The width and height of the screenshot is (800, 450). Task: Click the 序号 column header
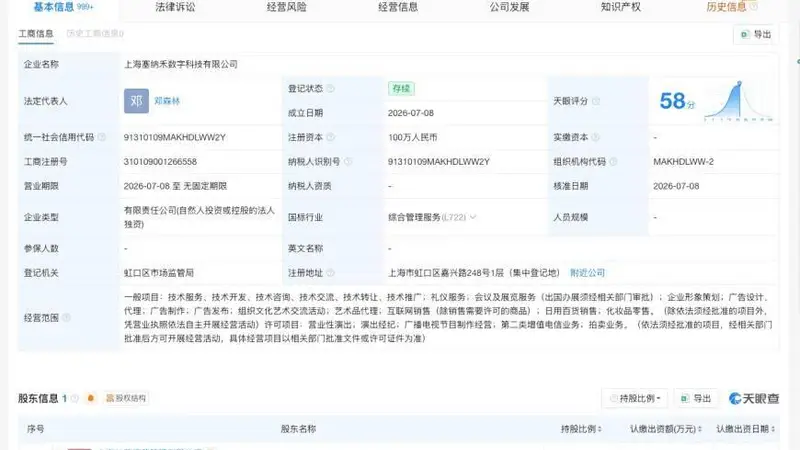35,429
